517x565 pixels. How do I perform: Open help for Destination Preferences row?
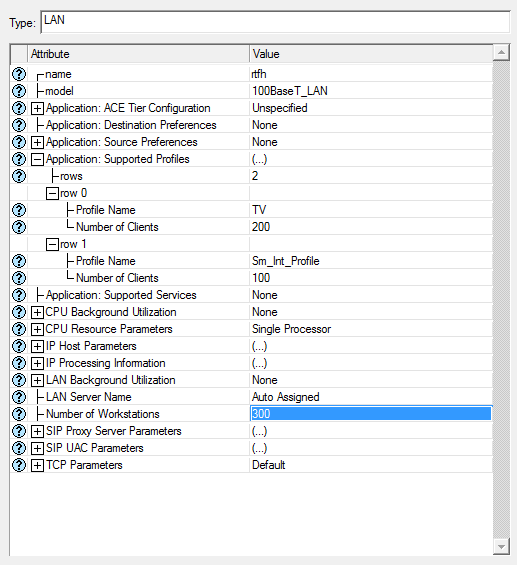click(x=19, y=125)
